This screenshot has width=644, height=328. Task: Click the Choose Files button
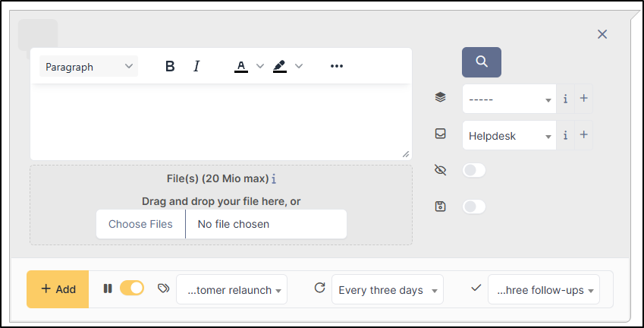(x=140, y=224)
